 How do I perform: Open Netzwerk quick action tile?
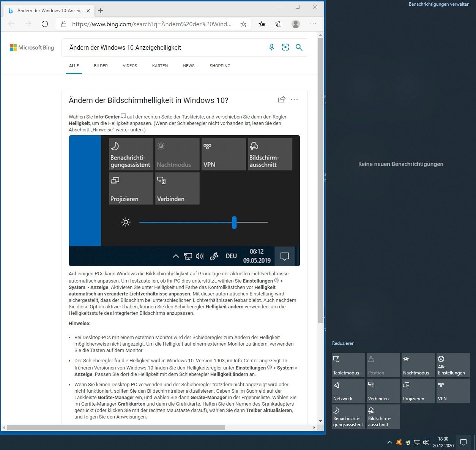pyautogui.click(x=348, y=391)
